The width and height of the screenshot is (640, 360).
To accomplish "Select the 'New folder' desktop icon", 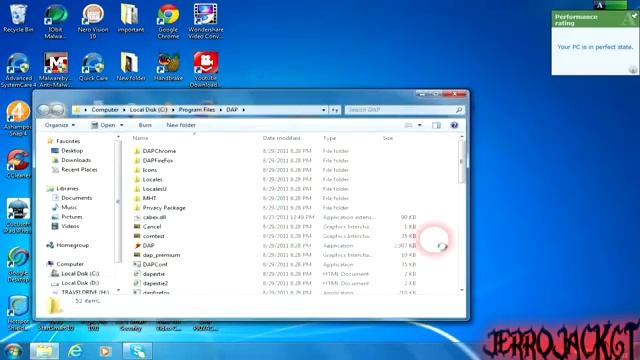I will click(x=131, y=67).
